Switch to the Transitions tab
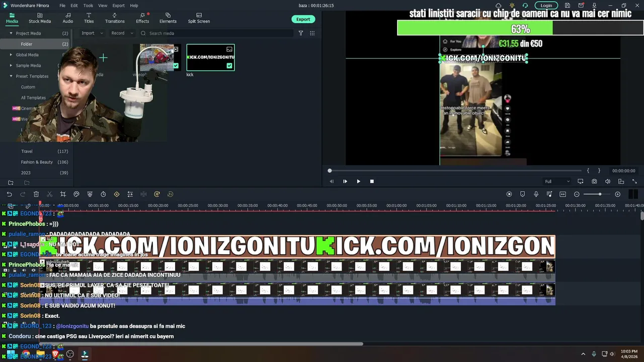 [115, 18]
